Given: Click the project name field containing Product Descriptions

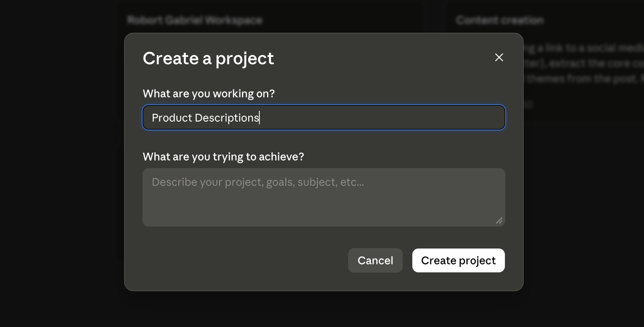Looking at the screenshot, I should point(324,117).
